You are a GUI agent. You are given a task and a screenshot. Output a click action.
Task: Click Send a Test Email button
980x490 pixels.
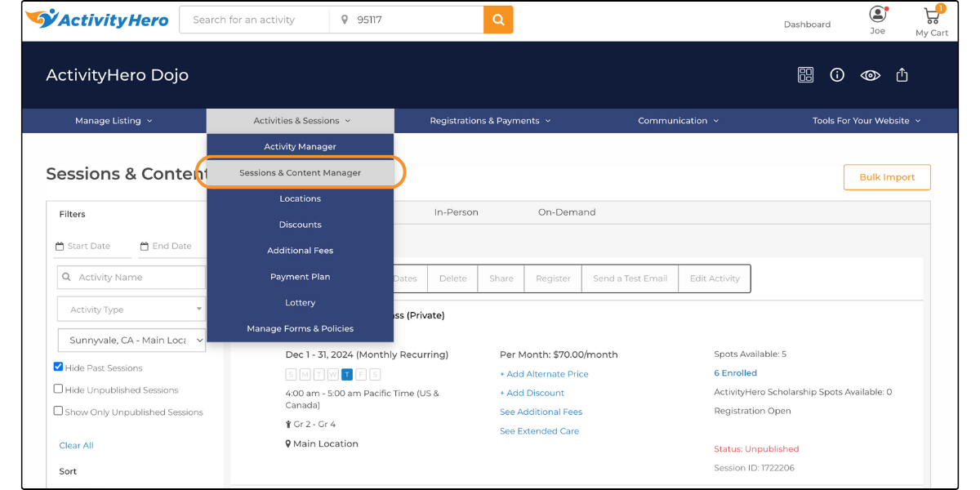pyautogui.click(x=630, y=278)
